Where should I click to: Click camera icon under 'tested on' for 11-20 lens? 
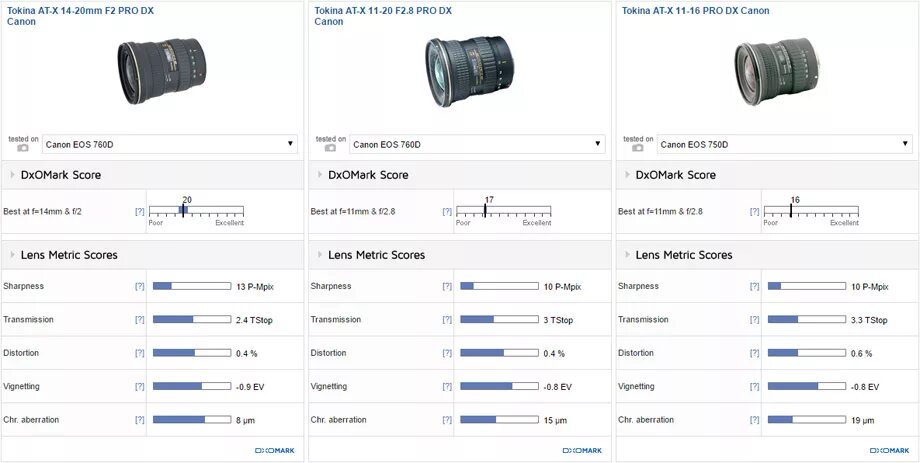(x=330, y=148)
